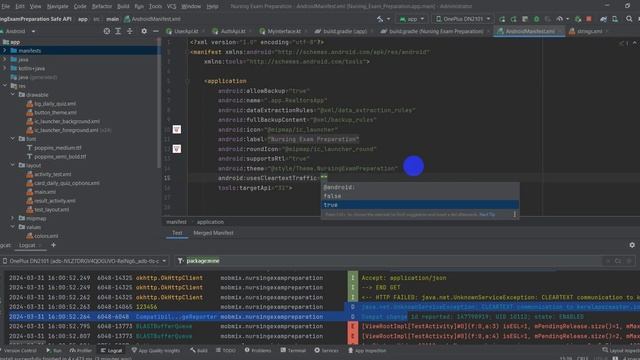This screenshot has width=640, height=360.
Task: Open Logcat device selector dropdown
Action: 84,261
